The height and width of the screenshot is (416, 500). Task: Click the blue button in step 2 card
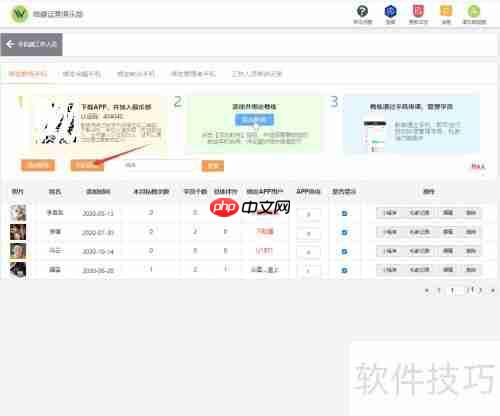point(254,120)
